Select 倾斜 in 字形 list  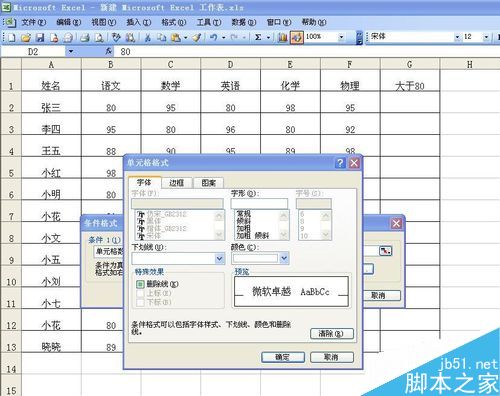tap(243, 221)
